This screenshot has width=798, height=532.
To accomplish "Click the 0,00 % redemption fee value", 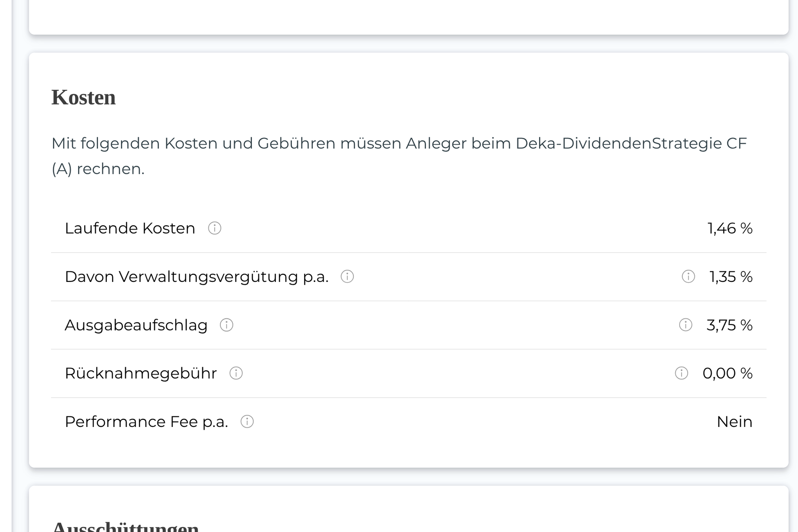I will (728, 373).
